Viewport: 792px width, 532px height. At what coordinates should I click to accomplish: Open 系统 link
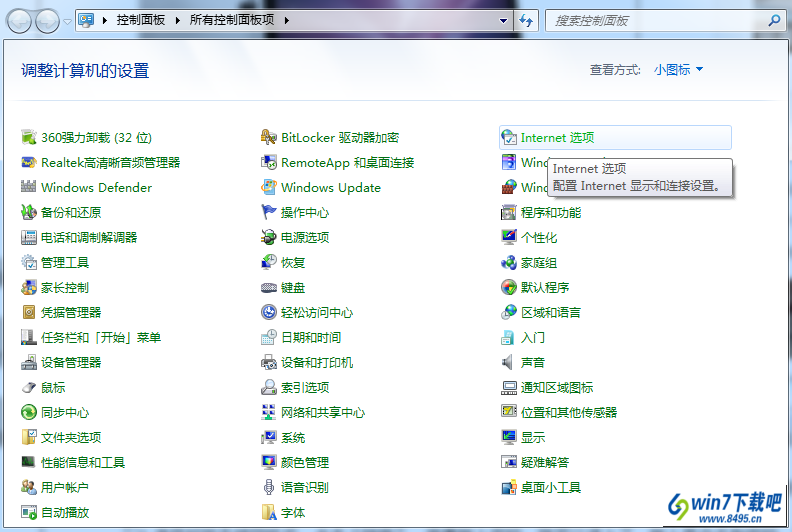click(x=293, y=437)
